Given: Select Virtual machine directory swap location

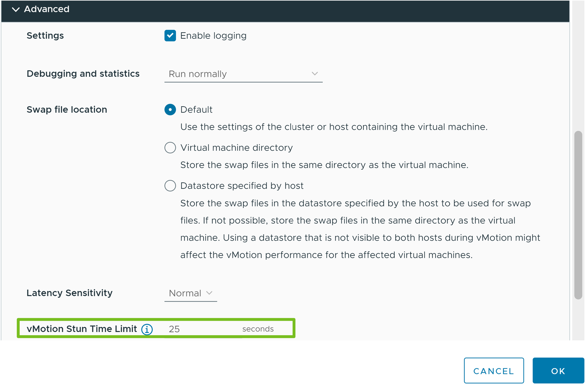Looking at the screenshot, I should pos(170,148).
